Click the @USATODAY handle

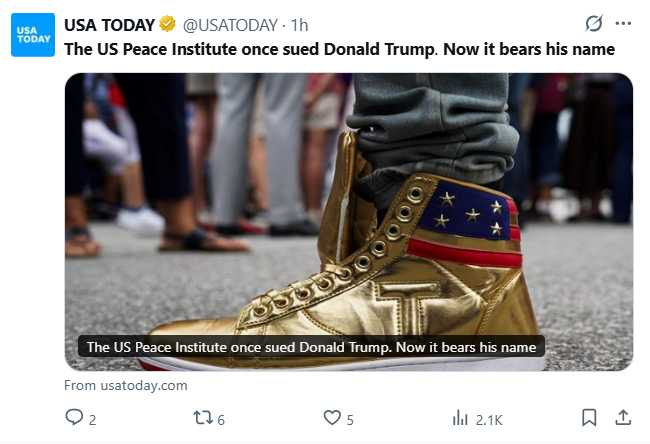pos(228,24)
